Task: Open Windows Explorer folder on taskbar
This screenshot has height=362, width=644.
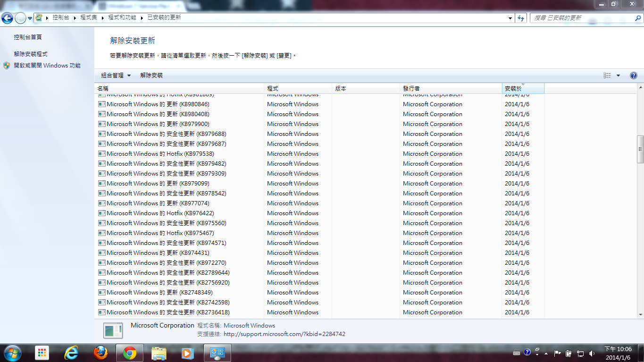Action: tap(159, 353)
